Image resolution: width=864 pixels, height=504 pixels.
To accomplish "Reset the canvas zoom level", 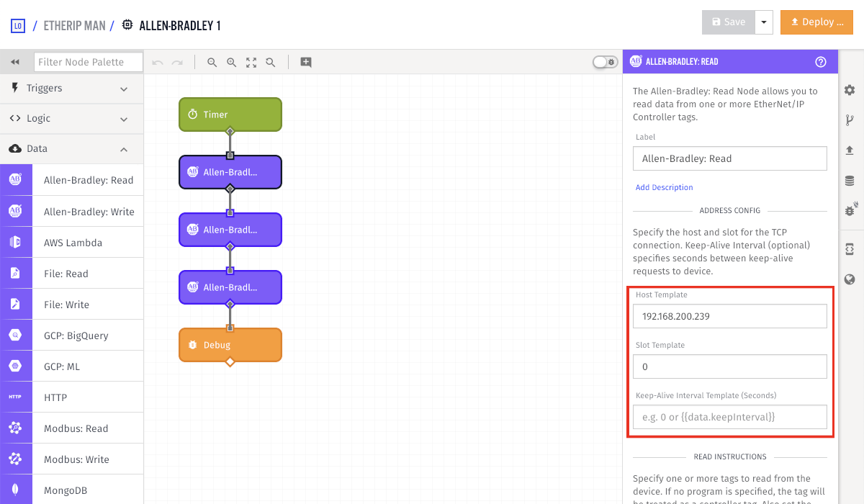I will [x=271, y=63].
